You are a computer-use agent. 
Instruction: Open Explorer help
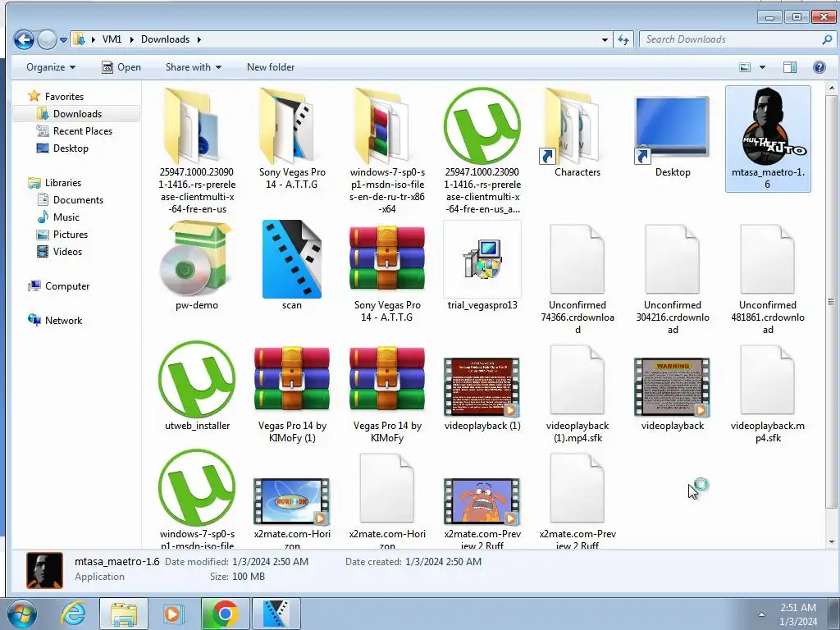[819, 67]
